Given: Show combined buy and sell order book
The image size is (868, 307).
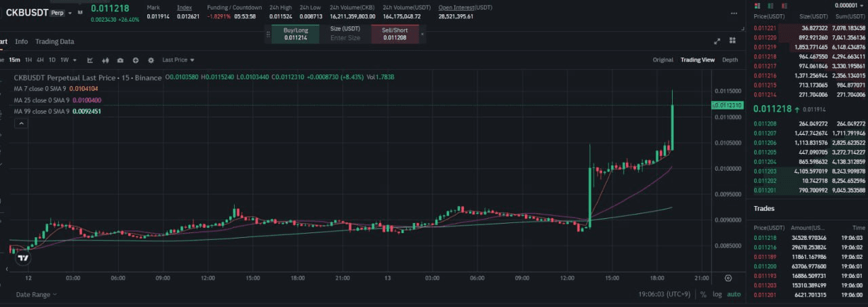Looking at the screenshot, I should pyautogui.click(x=757, y=5).
